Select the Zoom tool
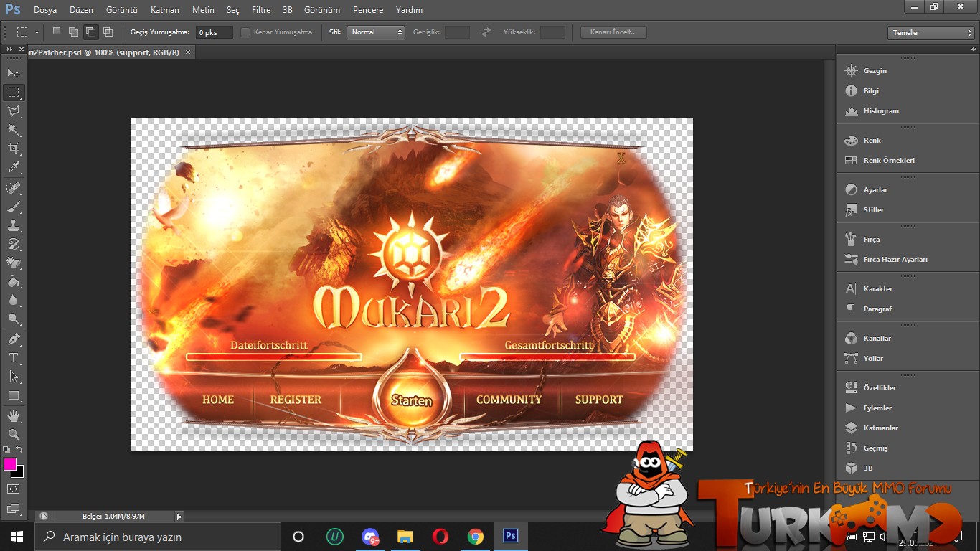980x551 pixels. point(14,434)
